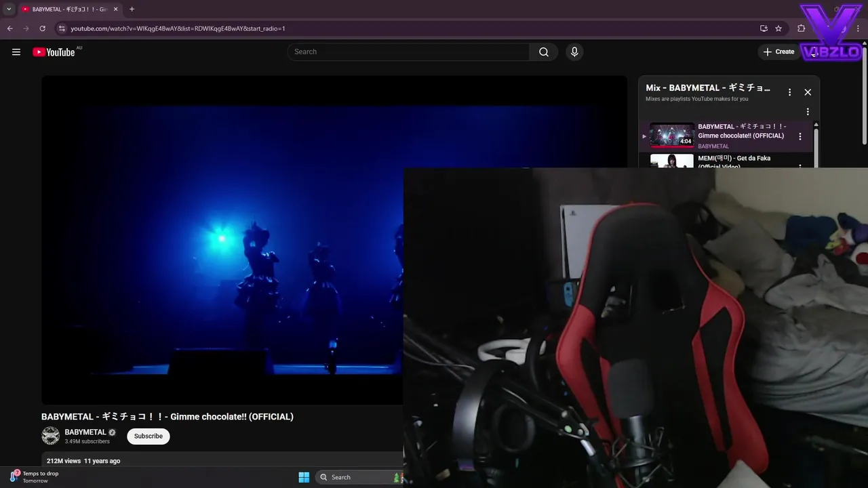Open the Temps to drop weather widget

point(35,477)
